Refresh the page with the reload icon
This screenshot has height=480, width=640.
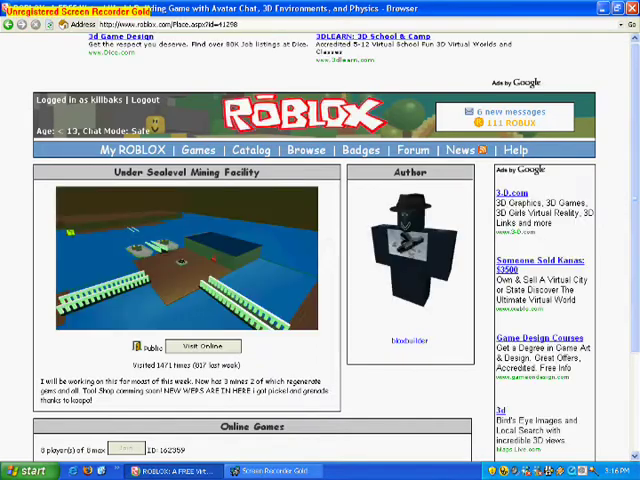(50, 24)
